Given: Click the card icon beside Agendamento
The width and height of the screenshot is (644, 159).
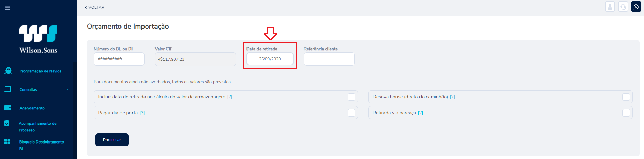Looking at the screenshot, I should (8, 108).
